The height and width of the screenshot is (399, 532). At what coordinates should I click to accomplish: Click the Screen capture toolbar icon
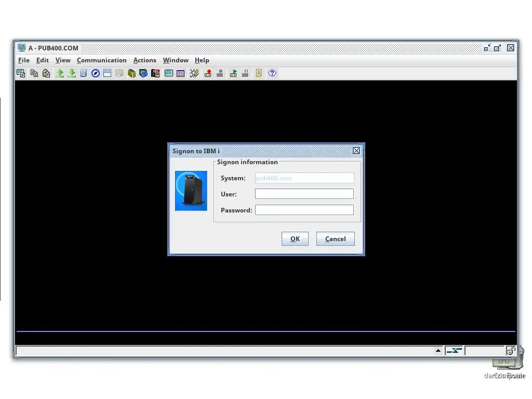coord(21,73)
